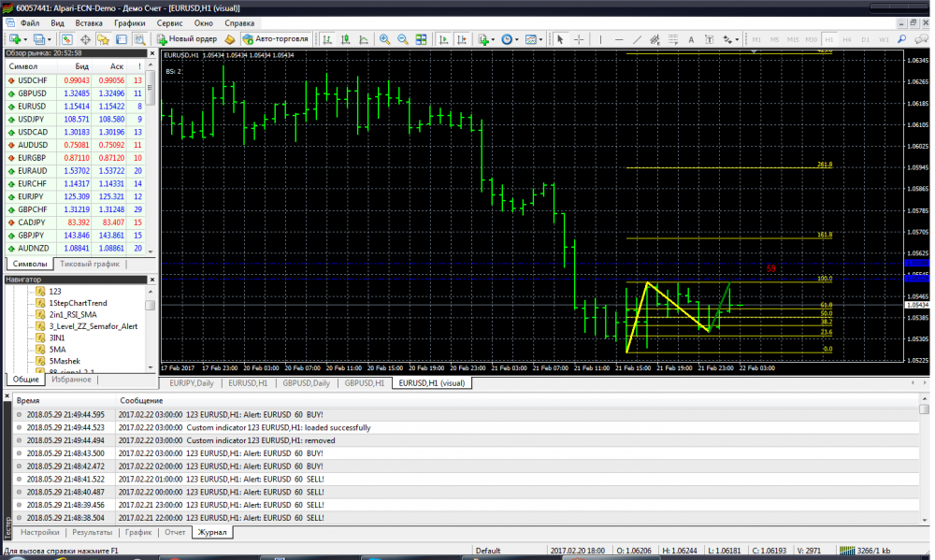Switch chart to line chart
Image resolution: width=935 pixels, height=560 pixels.
coord(363,39)
